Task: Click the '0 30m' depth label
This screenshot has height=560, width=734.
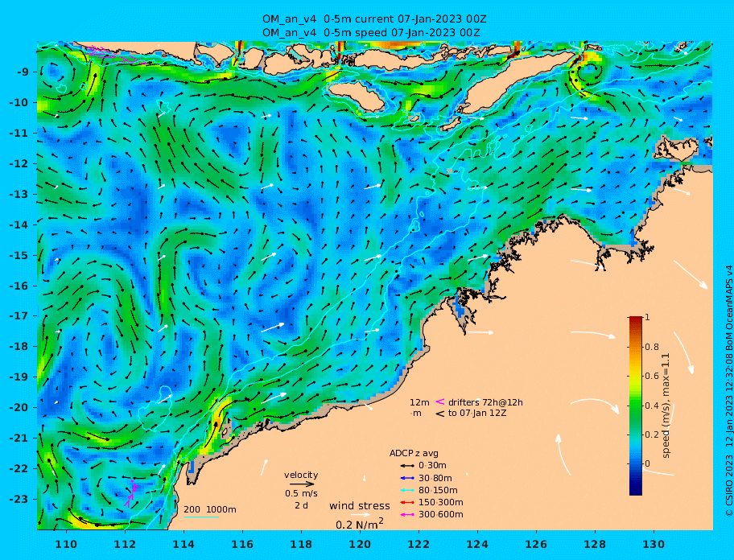Action: (x=432, y=466)
